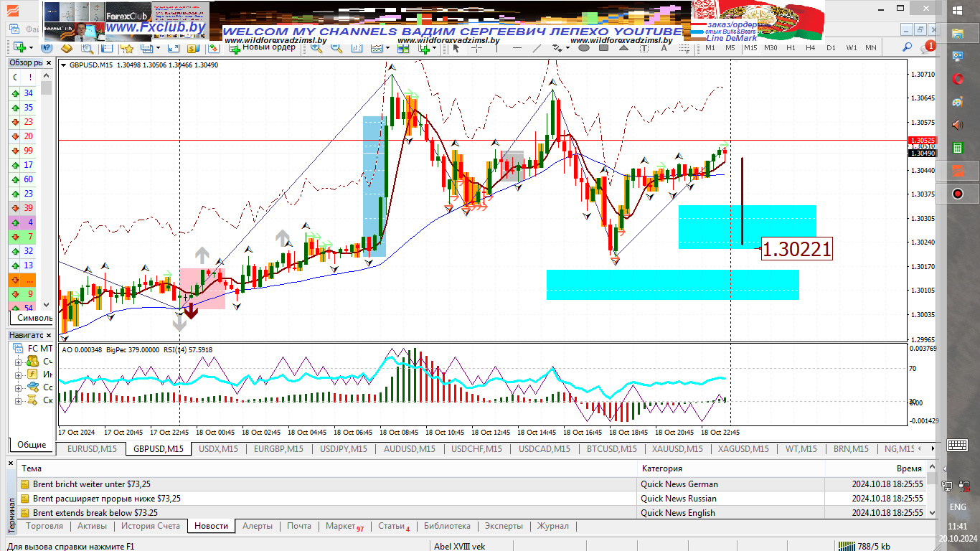This screenshot has width=980, height=551.
Task: Select the vertical line drawing tool
Action: click(497, 47)
